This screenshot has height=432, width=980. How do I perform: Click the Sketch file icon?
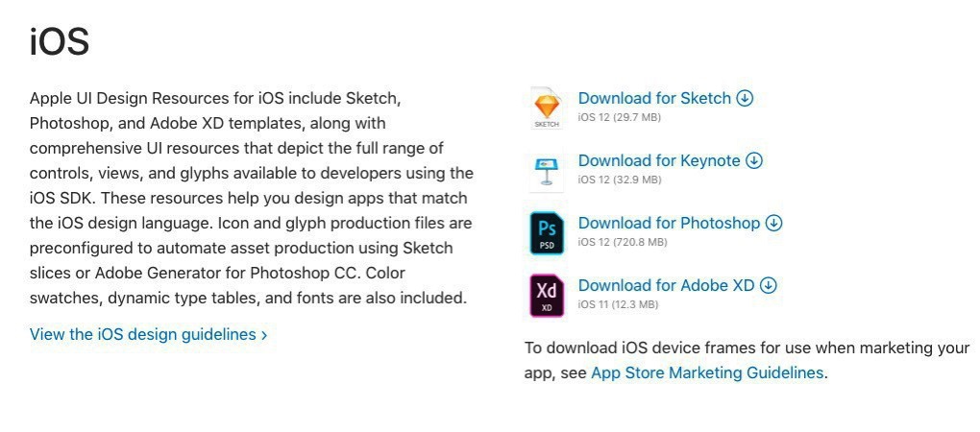(546, 108)
